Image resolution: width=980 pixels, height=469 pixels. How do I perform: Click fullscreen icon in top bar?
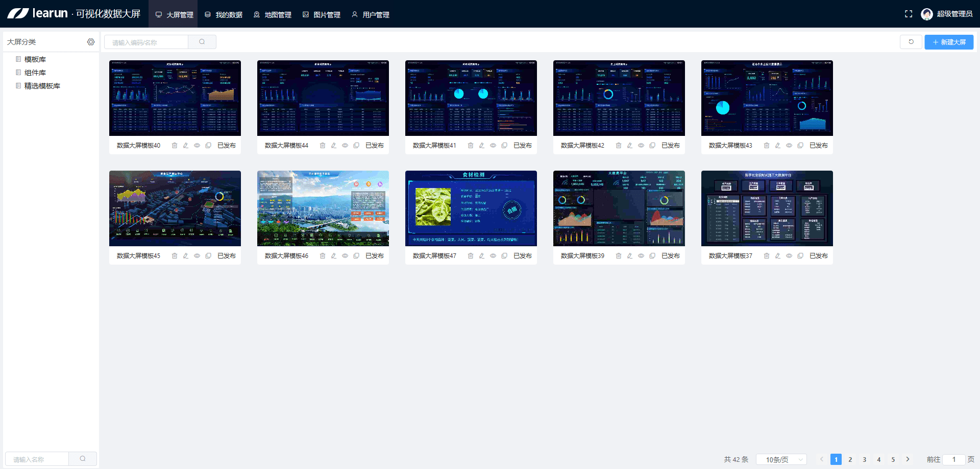909,14
